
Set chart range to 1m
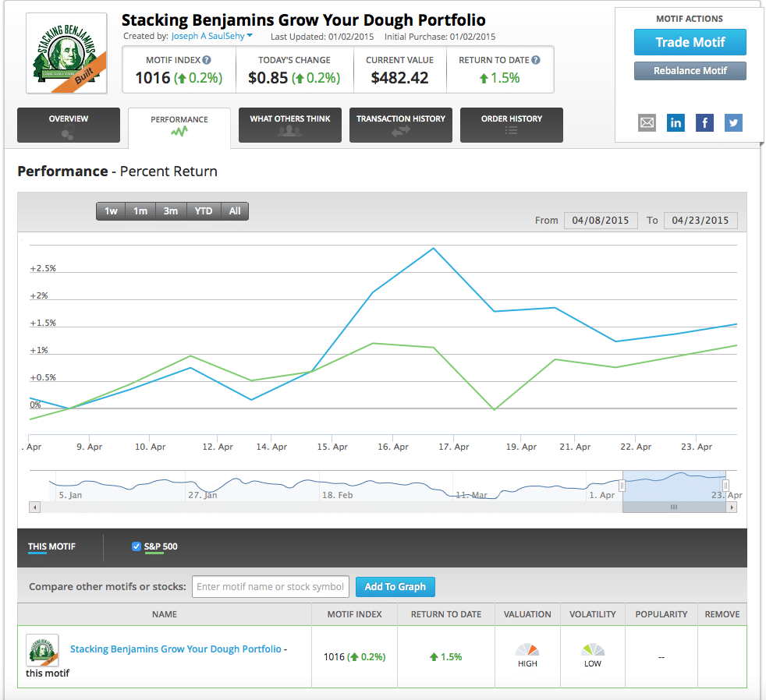click(140, 211)
